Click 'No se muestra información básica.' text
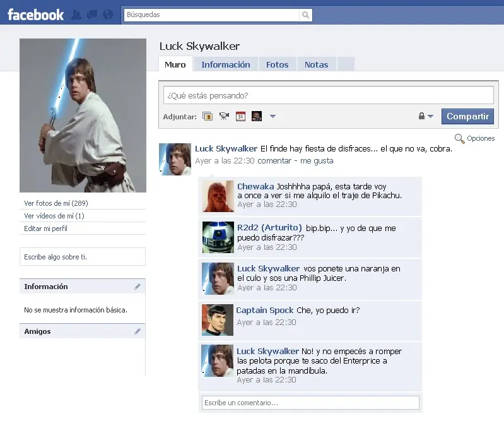Screen dimensions: 504x421 pos(76,310)
